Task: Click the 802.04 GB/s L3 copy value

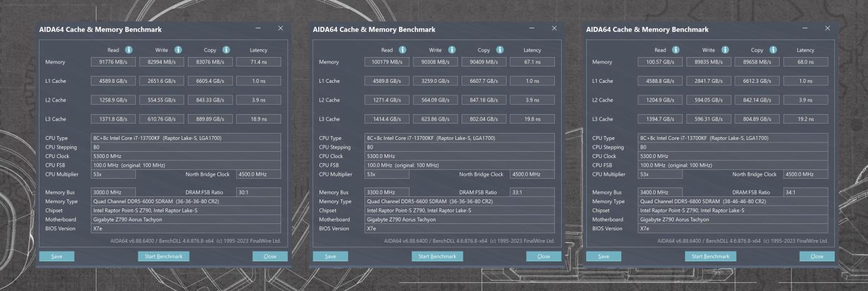Action: 483,119
